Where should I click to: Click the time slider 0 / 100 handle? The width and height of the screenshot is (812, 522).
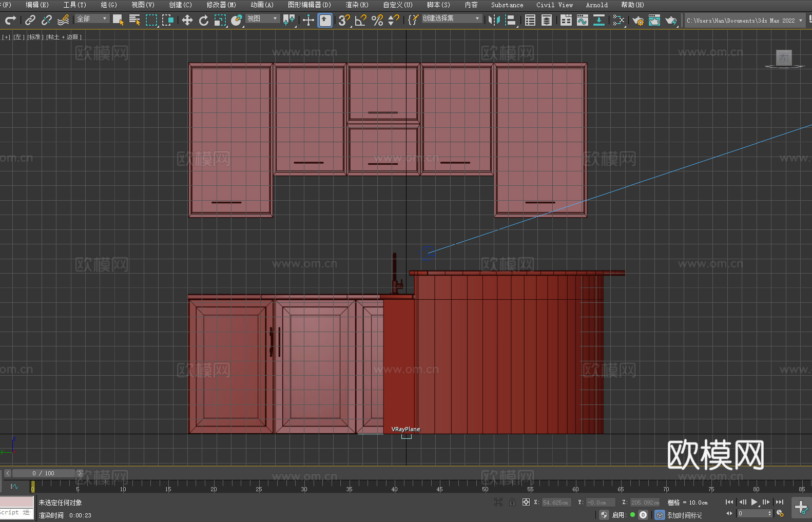[x=44, y=473]
